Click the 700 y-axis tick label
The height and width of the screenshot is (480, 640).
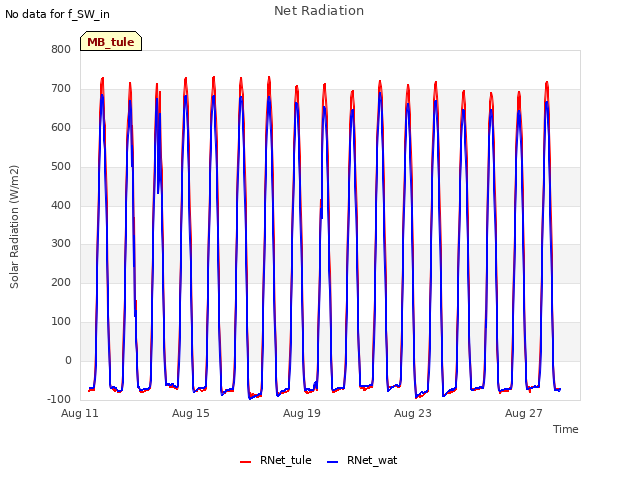[61, 88]
